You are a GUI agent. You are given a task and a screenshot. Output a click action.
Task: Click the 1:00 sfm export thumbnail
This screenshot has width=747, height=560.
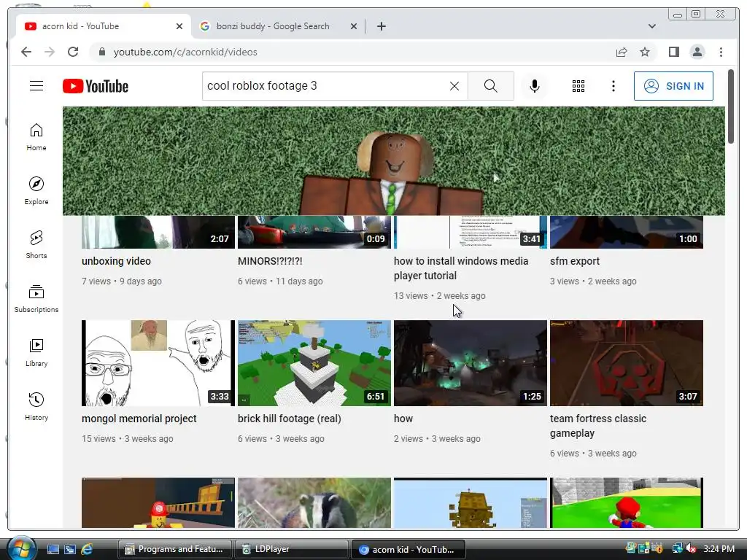coord(627,232)
